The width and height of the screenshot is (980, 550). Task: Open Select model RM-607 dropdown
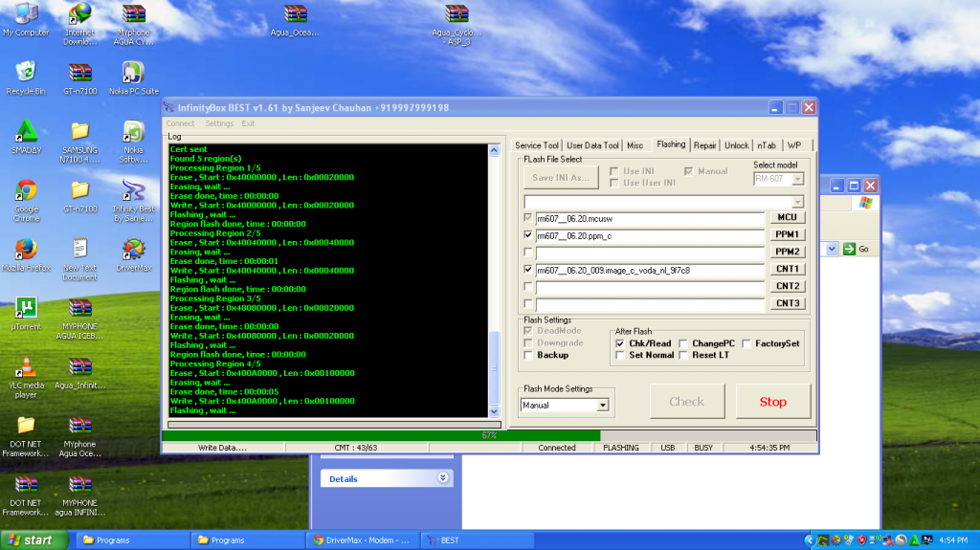click(797, 180)
